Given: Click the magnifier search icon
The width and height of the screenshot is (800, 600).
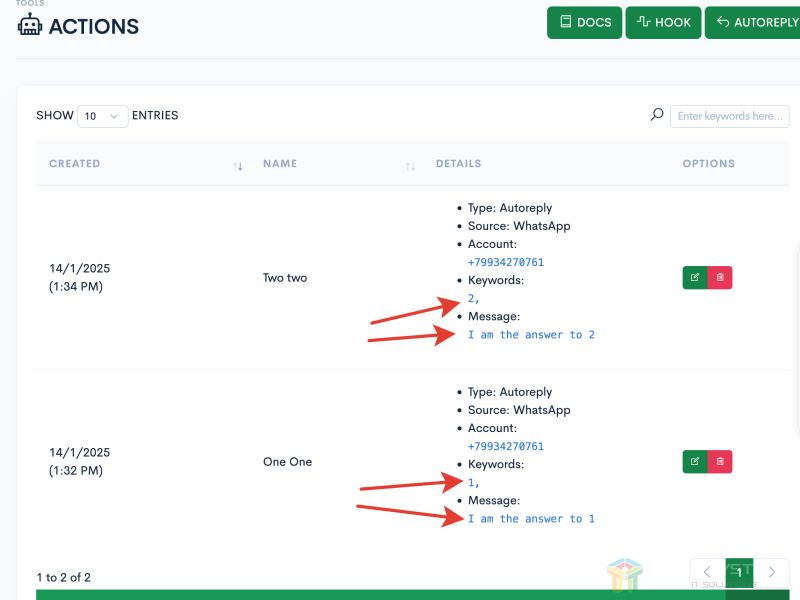Looking at the screenshot, I should pos(657,115).
